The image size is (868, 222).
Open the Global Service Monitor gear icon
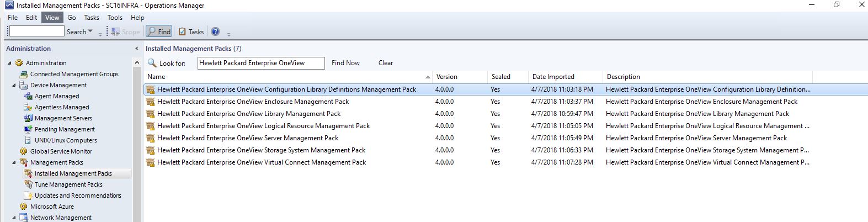point(24,151)
